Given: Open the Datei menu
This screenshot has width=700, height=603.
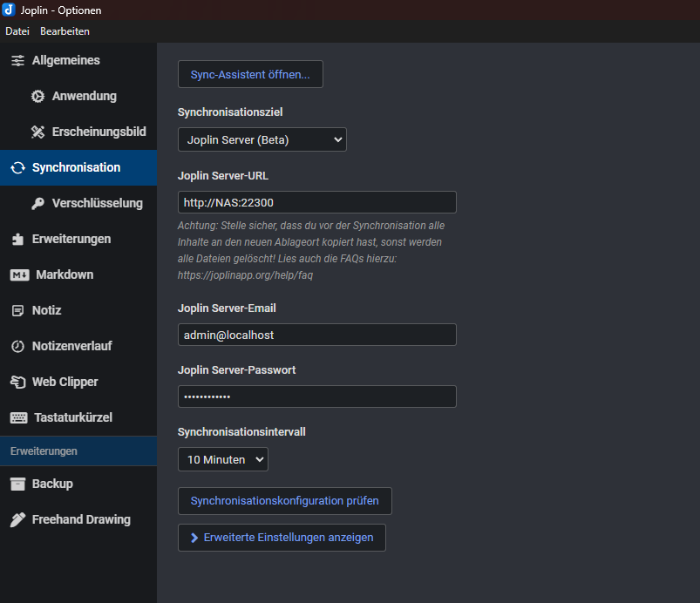Looking at the screenshot, I should point(17,31).
